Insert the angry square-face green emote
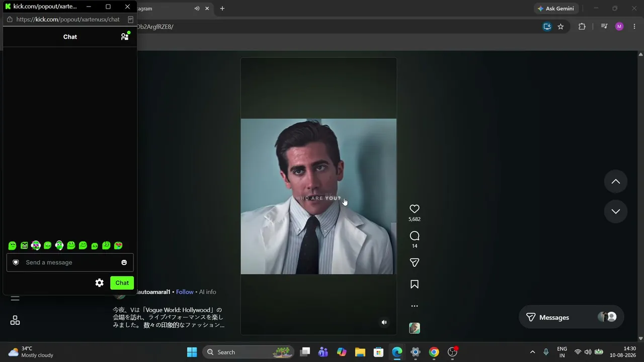The width and height of the screenshot is (644, 362). 24,245
